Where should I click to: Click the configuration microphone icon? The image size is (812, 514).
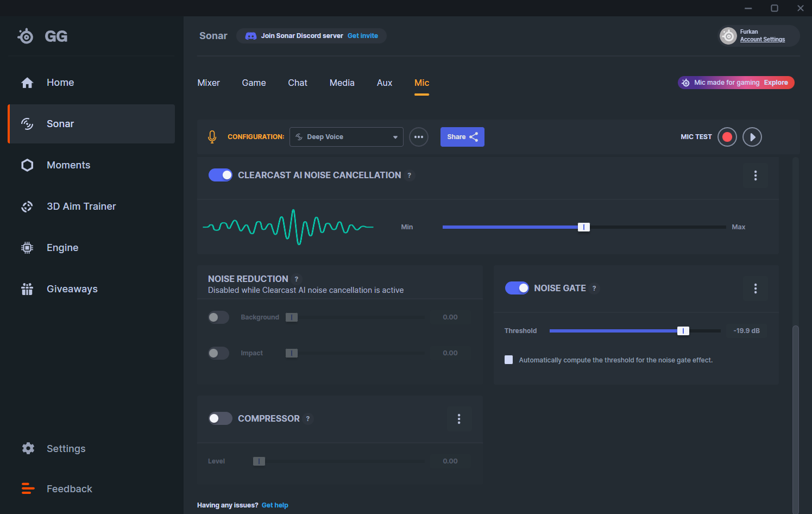click(212, 137)
